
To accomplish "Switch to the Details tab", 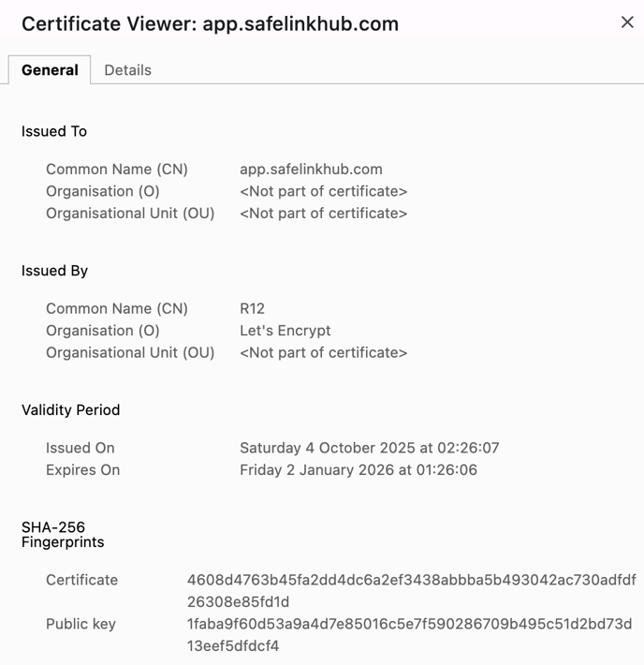I will coord(127,70).
